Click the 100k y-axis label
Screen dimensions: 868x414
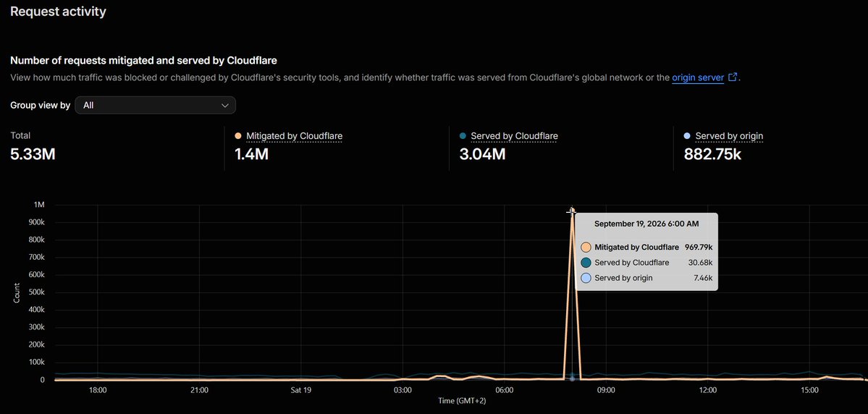click(35, 362)
